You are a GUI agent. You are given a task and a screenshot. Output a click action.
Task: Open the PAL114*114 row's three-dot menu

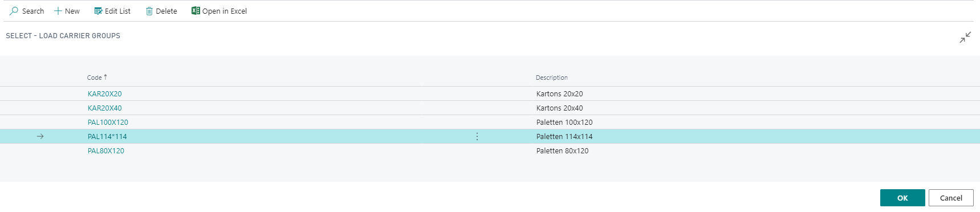coord(477,136)
